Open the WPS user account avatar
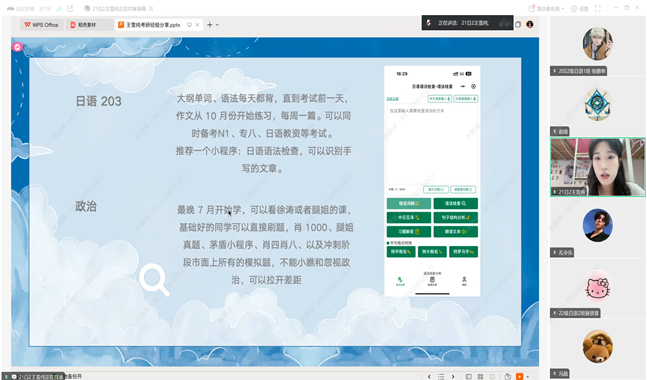This screenshot has width=647, height=380. coord(530,24)
